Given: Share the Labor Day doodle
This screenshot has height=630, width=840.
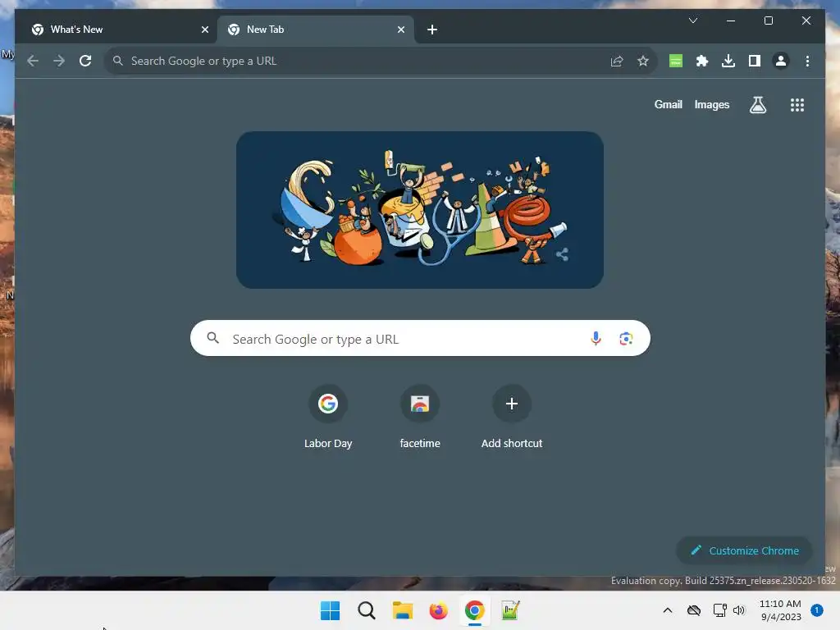Looking at the screenshot, I should [562, 254].
